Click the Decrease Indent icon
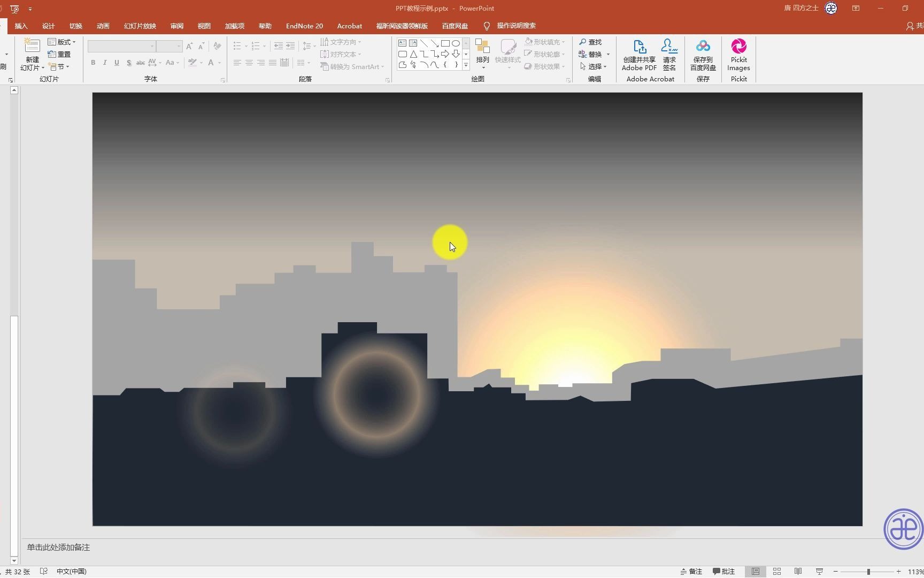Viewport: 924px width, 578px height. [x=278, y=46]
